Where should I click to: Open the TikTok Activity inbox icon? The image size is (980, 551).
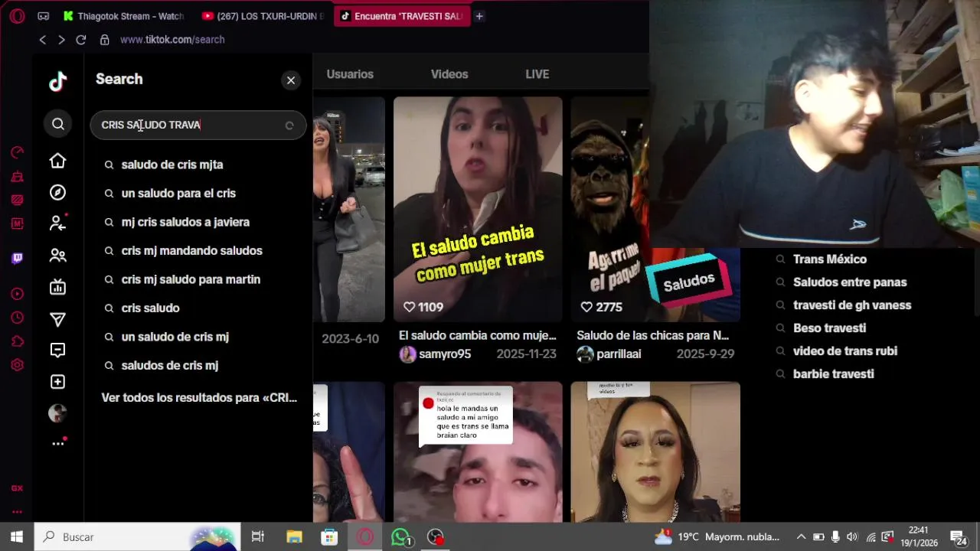(x=58, y=350)
